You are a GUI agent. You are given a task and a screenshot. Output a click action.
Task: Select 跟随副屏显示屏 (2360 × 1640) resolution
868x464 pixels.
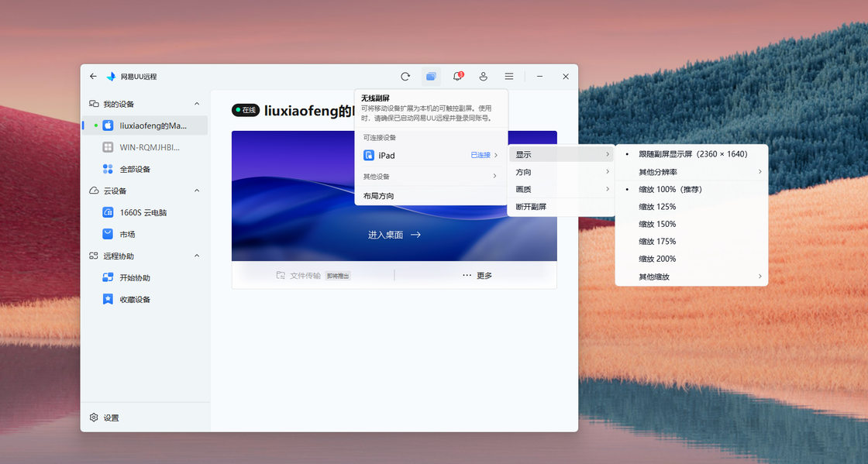point(691,154)
